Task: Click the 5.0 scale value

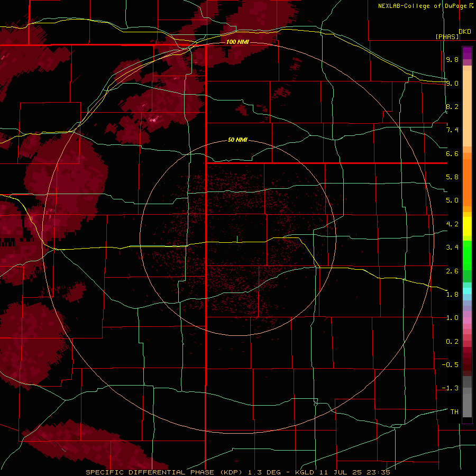Action: 452,200
